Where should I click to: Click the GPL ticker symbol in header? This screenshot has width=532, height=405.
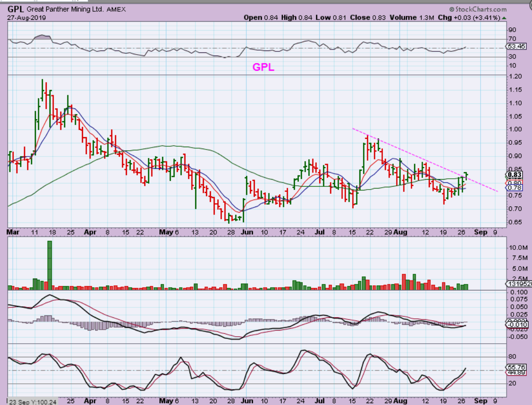(x=16, y=9)
